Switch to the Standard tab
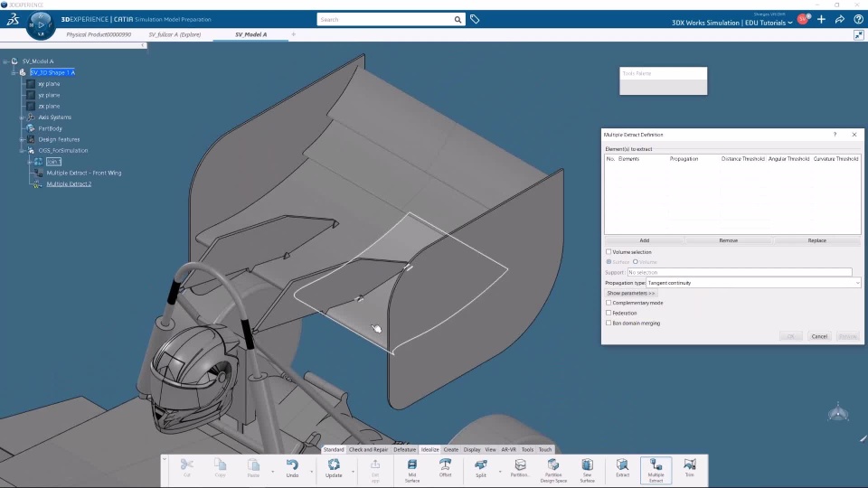 click(334, 449)
